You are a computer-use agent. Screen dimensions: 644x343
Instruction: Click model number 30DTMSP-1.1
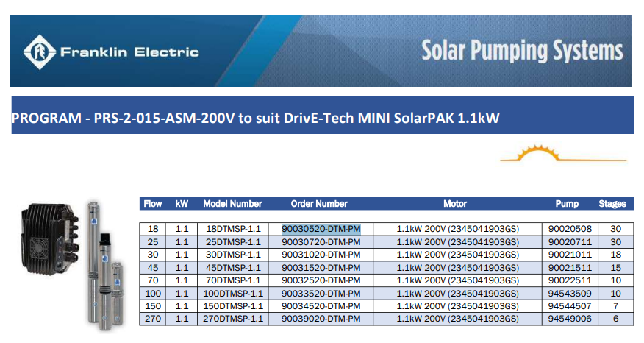[x=233, y=255]
